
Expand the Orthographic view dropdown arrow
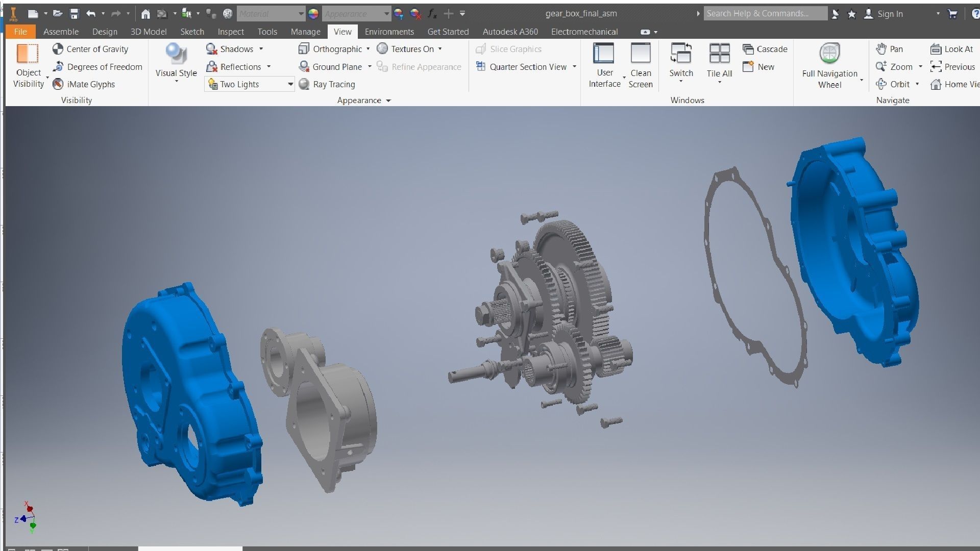tap(368, 49)
